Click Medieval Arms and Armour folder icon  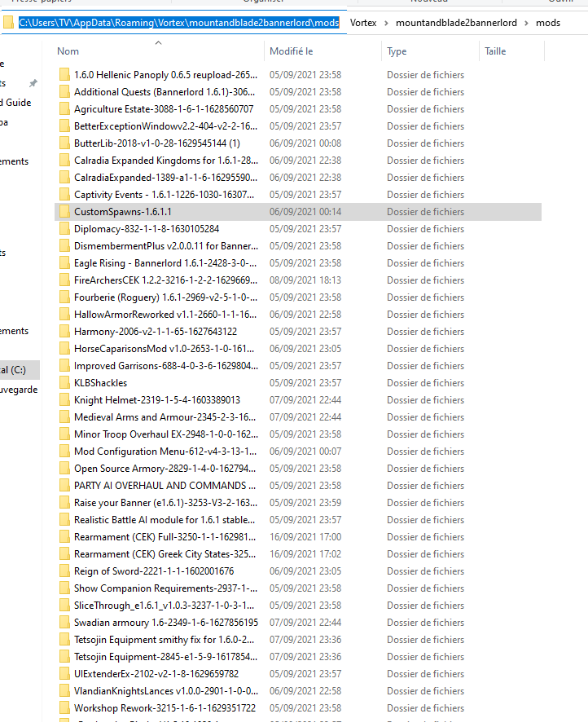(64, 417)
